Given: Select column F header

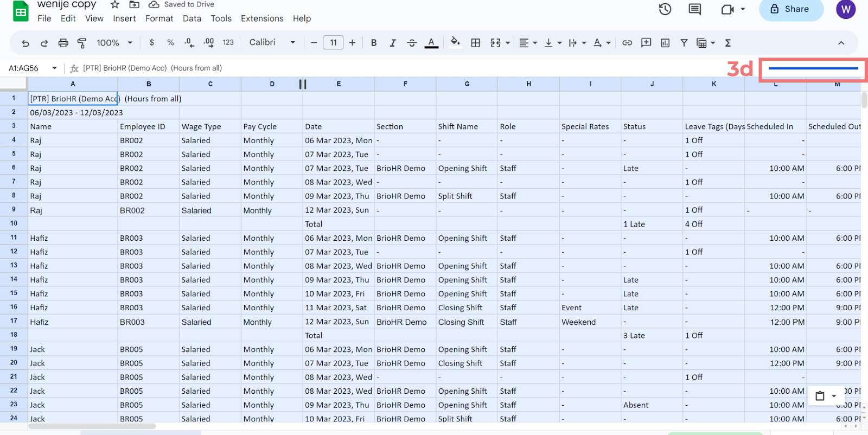Looking at the screenshot, I should (405, 84).
